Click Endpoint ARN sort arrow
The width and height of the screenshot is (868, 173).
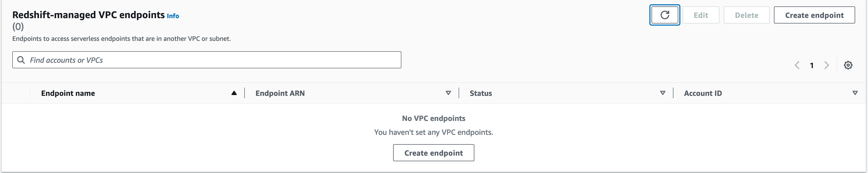pos(448,93)
